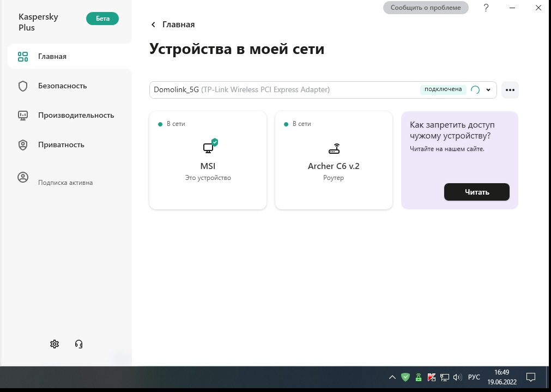Click the red Kaspersky K tray icon
The image size is (551, 392).
(432, 377)
